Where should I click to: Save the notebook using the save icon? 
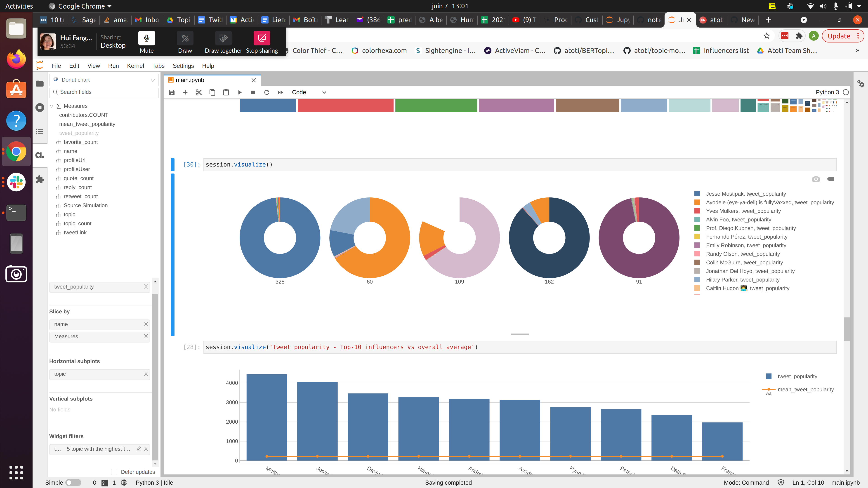point(172,92)
